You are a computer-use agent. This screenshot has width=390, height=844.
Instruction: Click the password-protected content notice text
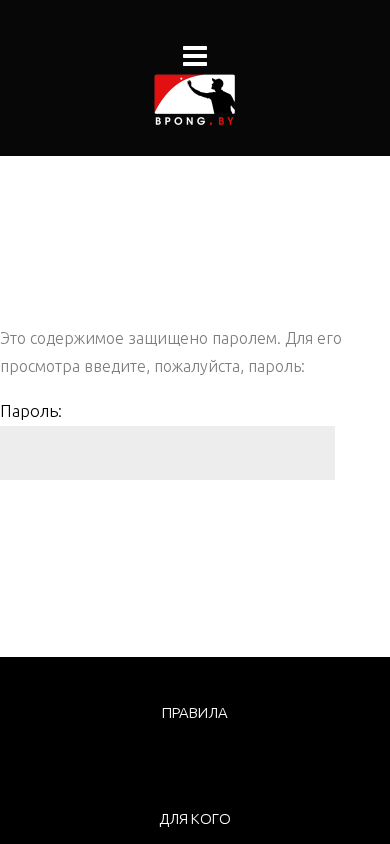coord(171,353)
